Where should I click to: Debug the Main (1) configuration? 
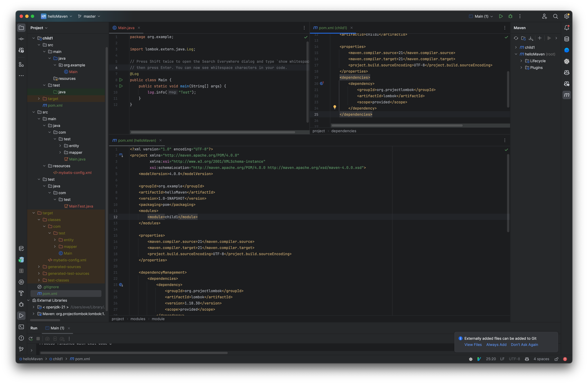tap(510, 16)
